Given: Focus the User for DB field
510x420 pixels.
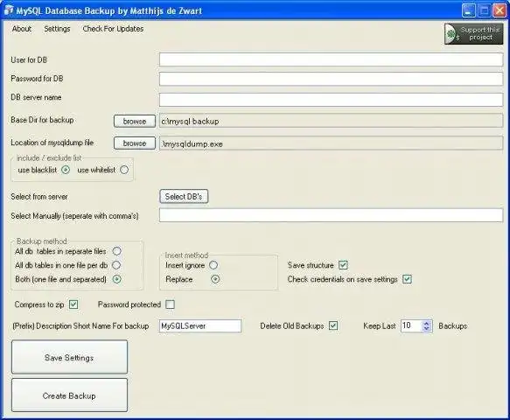Looking at the screenshot, I should (332, 59).
